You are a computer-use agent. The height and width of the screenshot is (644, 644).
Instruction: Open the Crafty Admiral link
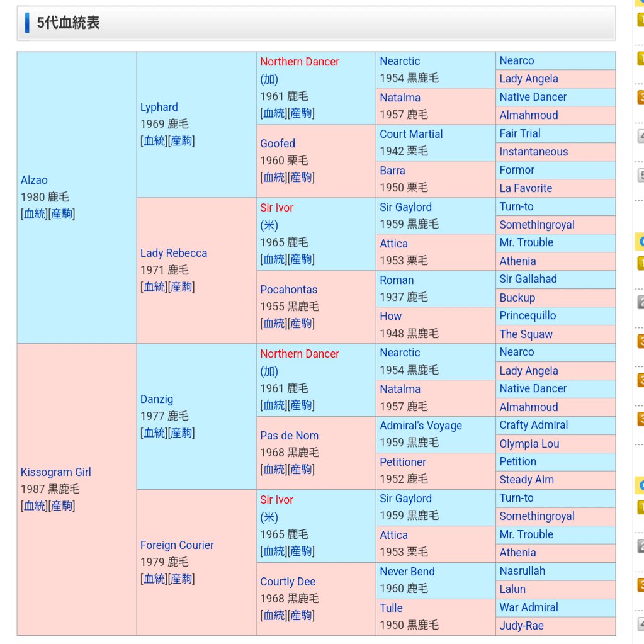pos(533,425)
